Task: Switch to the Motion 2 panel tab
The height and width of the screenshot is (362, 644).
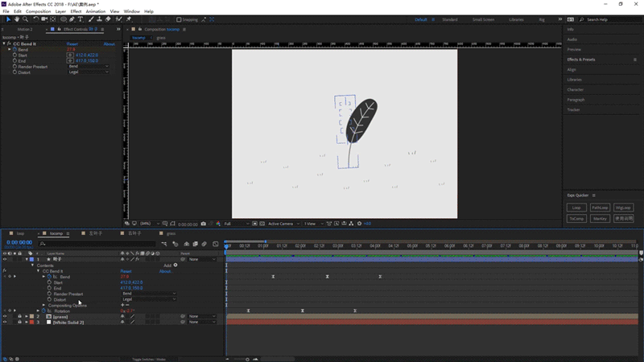Action: click(25, 29)
